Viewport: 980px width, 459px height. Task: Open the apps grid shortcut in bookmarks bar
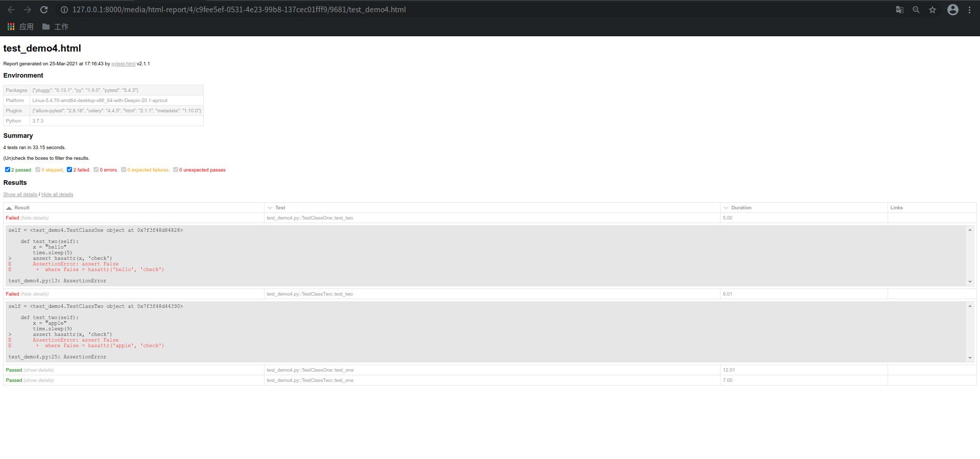20,27
